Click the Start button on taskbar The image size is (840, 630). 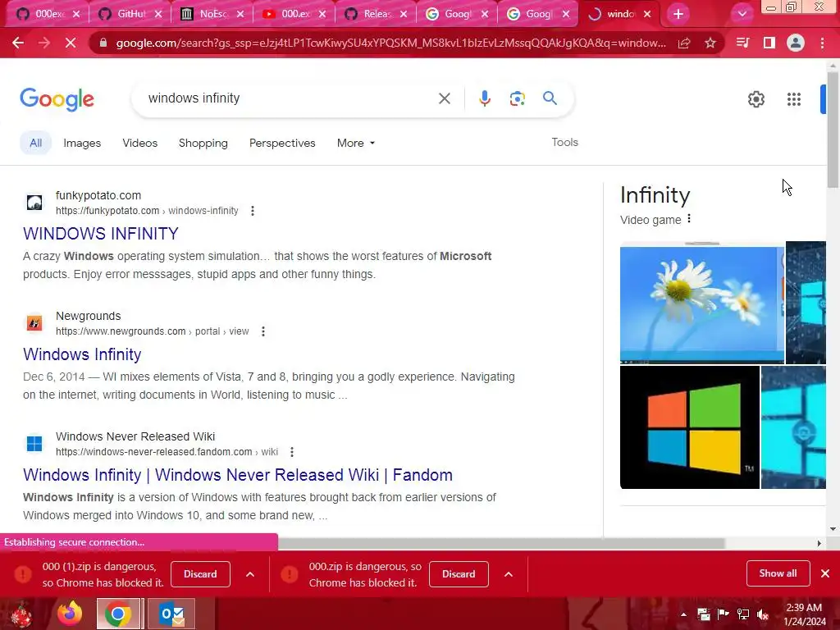point(21,614)
